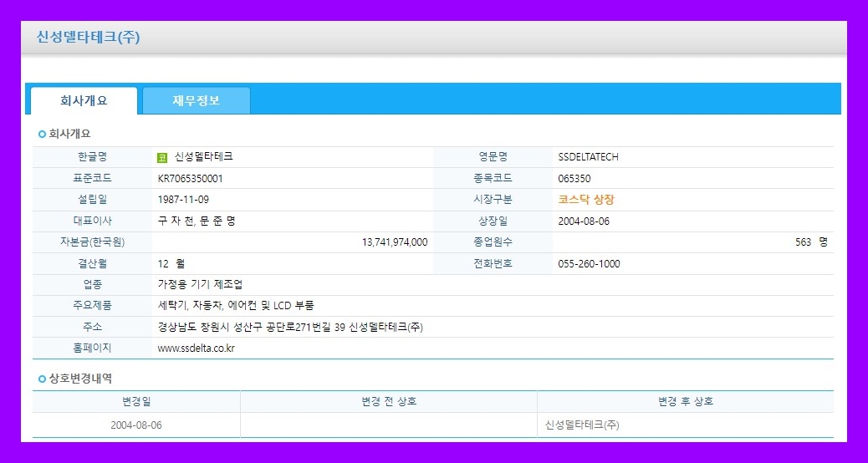
Task: Click the green KOSDAQ icon beside 신성델타테크
Action: coord(162,158)
